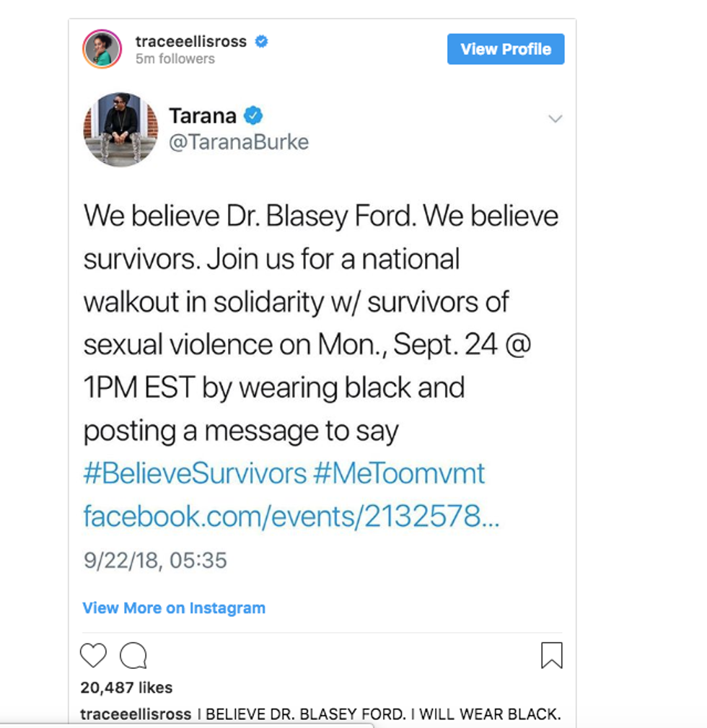
Task: Click the heart like icon
Action: [x=93, y=655]
